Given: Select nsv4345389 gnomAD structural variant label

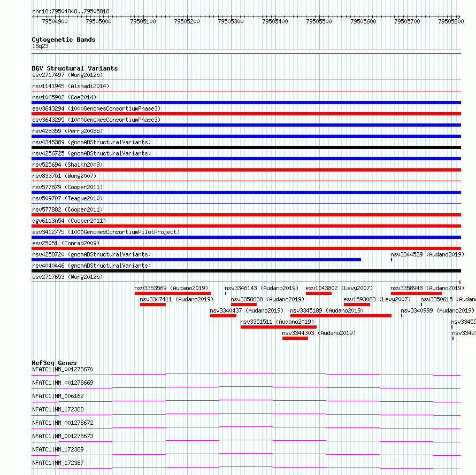Looking at the screenshot, I should pyautogui.click(x=91, y=142).
